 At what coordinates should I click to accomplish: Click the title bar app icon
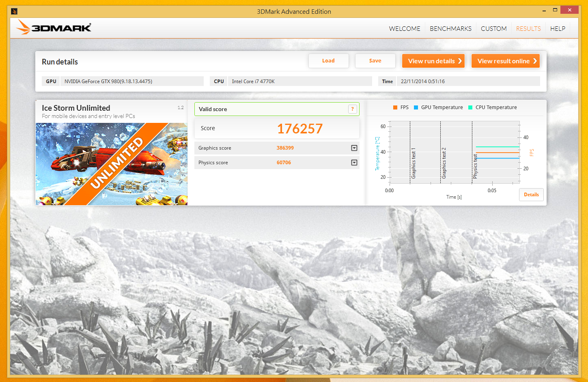[x=14, y=11]
